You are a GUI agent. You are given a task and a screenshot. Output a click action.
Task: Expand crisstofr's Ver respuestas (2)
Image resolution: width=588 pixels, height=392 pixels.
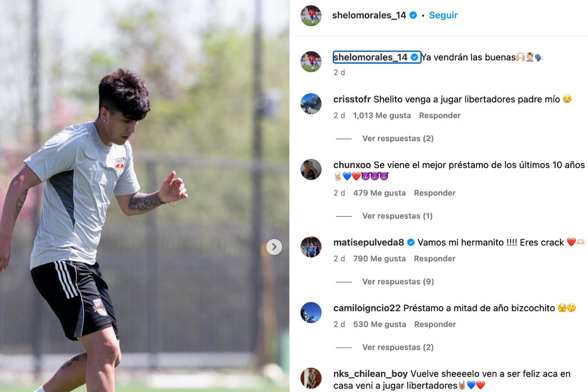pyautogui.click(x=398, y=139)
